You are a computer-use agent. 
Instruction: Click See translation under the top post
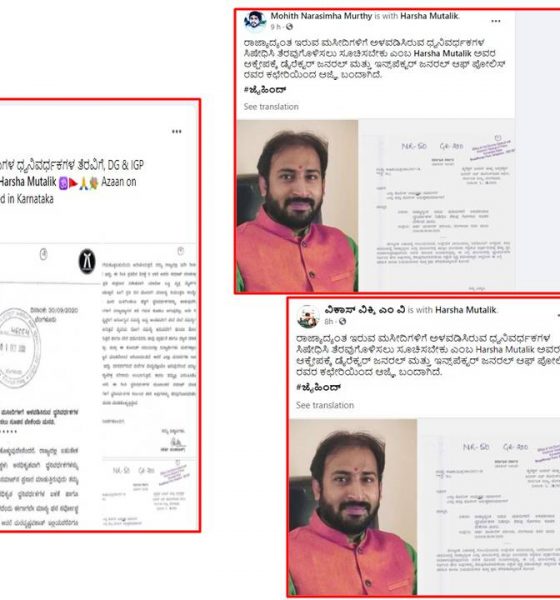271,107
